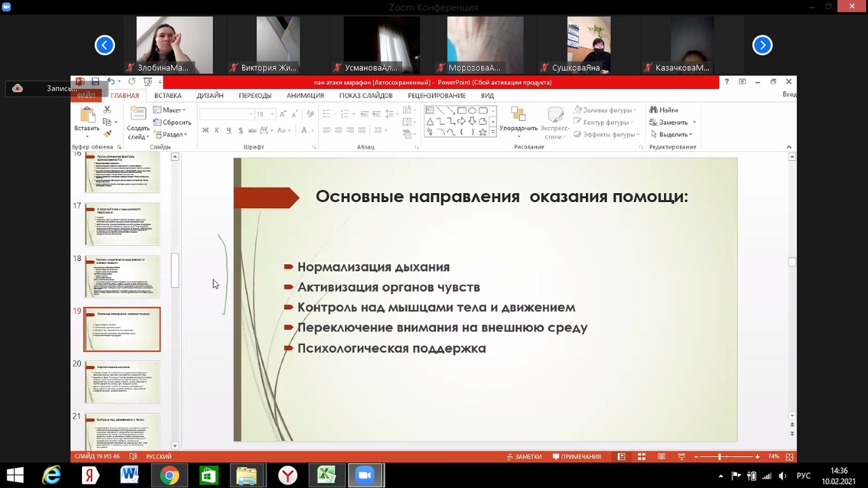This screenshot has height=488, width=868.
Task: Click the zoom slider in status bar
Action: pos(719,457)
